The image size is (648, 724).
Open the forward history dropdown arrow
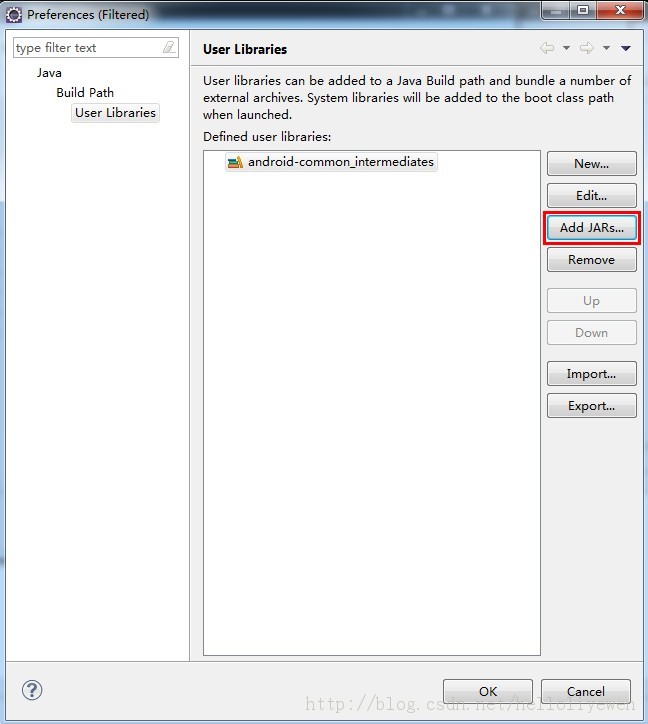[x=606, y=48]
